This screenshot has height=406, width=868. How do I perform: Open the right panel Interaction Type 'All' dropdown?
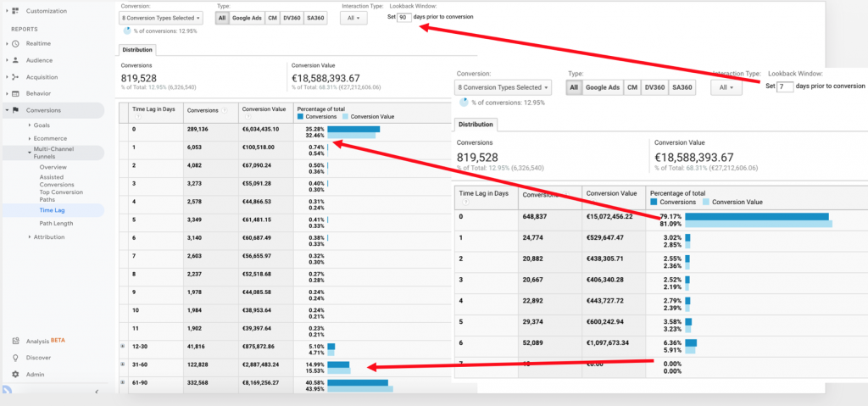pos(726,86)
